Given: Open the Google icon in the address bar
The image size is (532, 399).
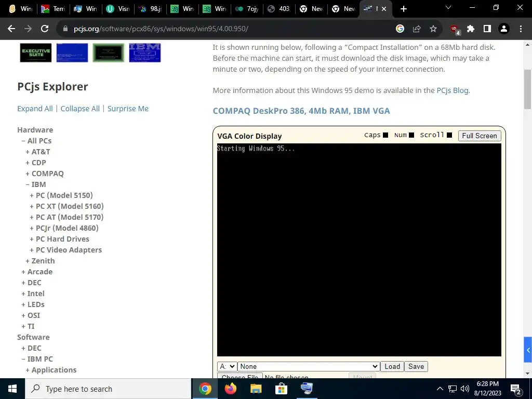Looking at the screenshot, I should tap(400, 29).
